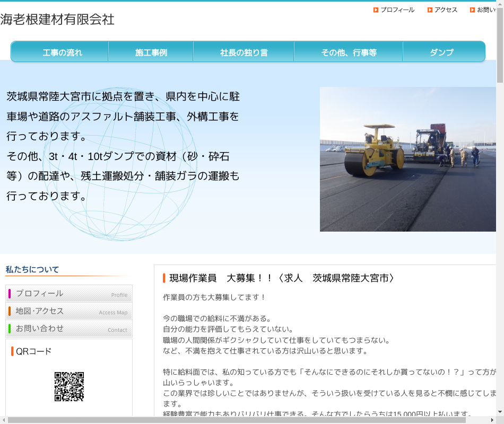Open ダンプ menu item
The image size is (504, 424).
click(x=441, y=52)
